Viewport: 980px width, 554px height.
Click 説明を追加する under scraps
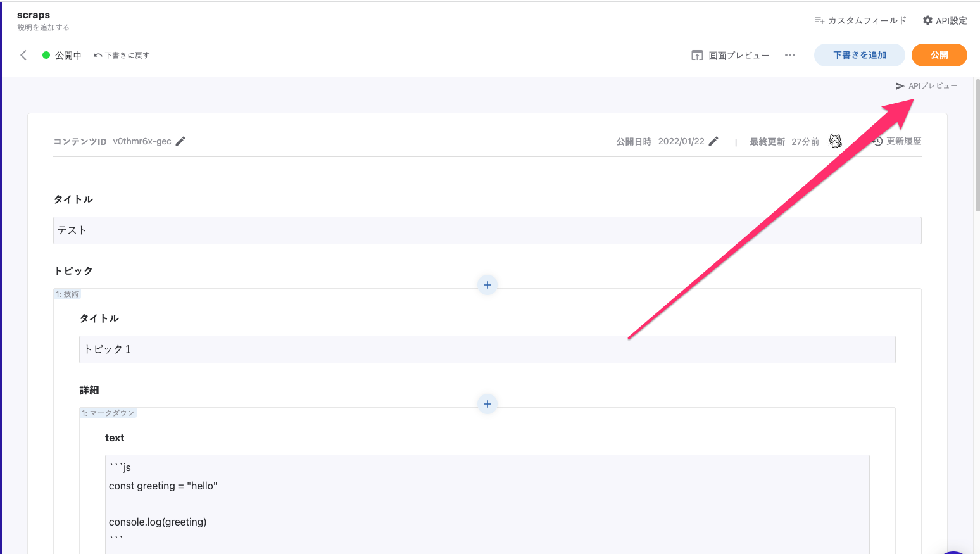pyautogui.click(x=43, y=28)
